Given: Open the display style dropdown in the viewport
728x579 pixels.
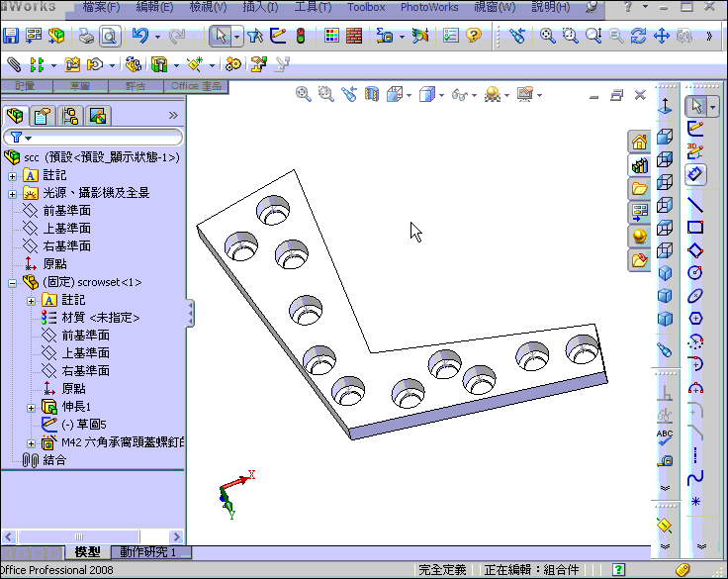Looking at the screenshot, I should pyautogui.click(x=441, y=95).
